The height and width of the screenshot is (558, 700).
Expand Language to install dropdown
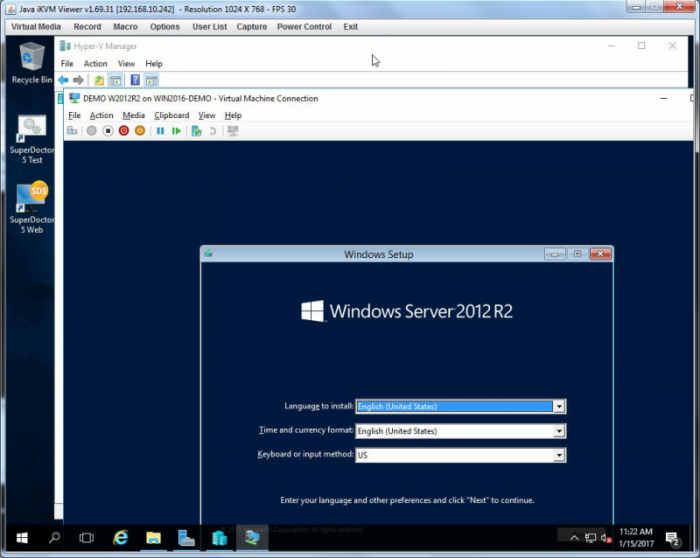(x=559, y=406)
